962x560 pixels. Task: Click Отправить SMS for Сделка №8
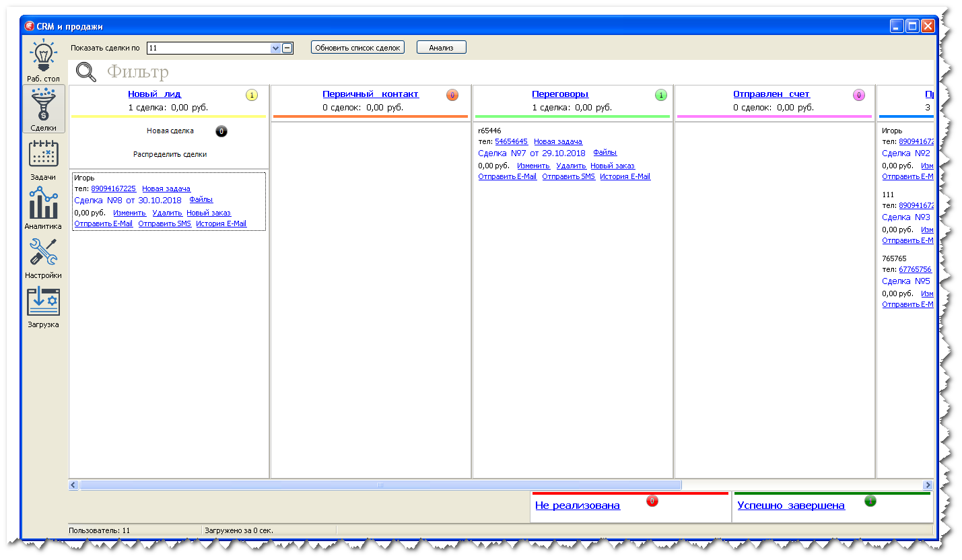[x=164, y=223]
